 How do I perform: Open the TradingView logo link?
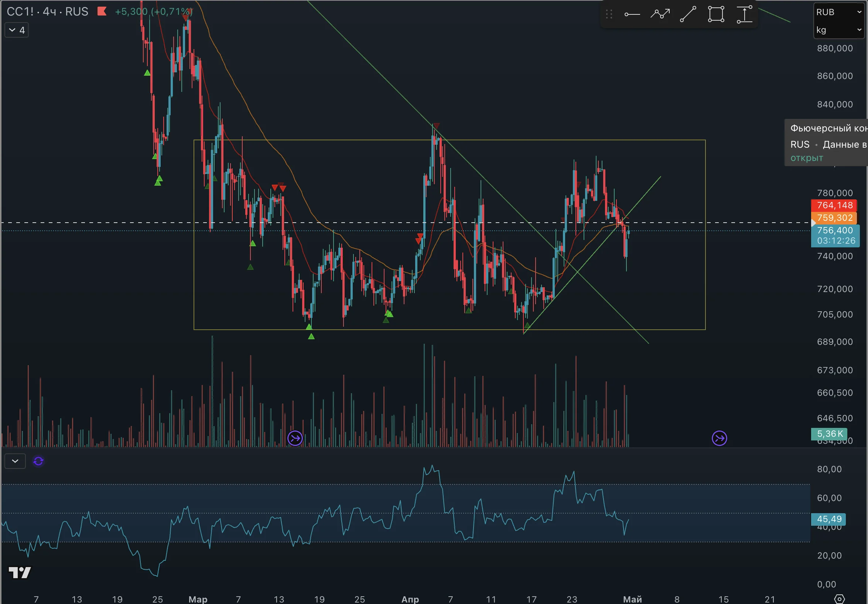[x=20, y=573]
